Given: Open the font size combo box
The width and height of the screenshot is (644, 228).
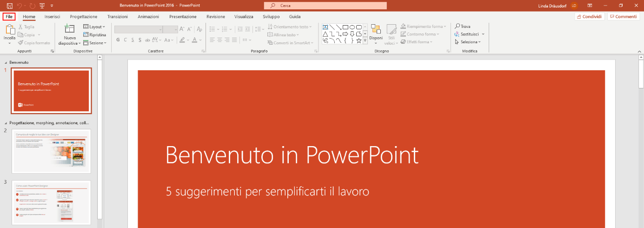Looking at the screenshot, I should tap(171, 29).
